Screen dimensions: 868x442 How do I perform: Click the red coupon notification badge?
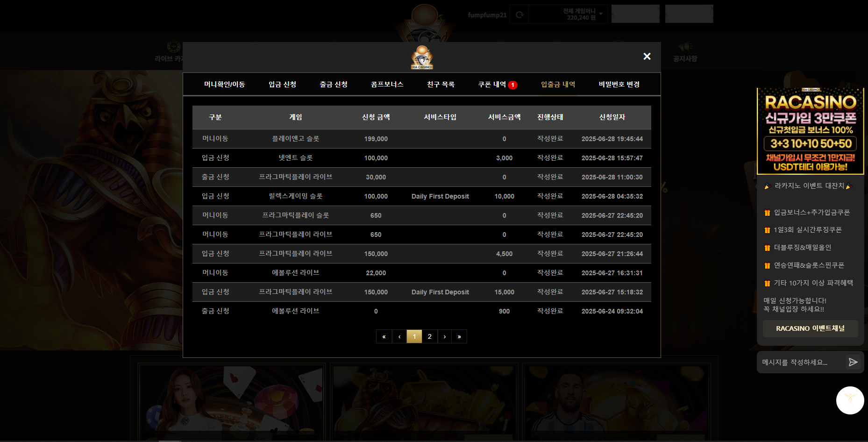pyautogui.click(x=512, y=85)
